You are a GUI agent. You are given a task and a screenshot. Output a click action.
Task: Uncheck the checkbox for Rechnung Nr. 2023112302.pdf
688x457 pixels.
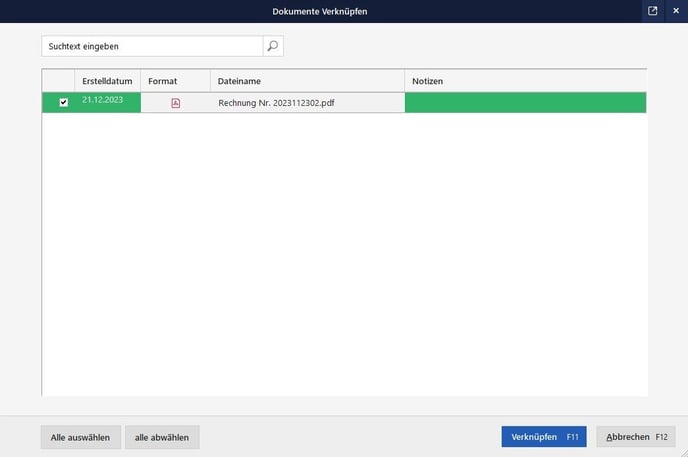64,102
